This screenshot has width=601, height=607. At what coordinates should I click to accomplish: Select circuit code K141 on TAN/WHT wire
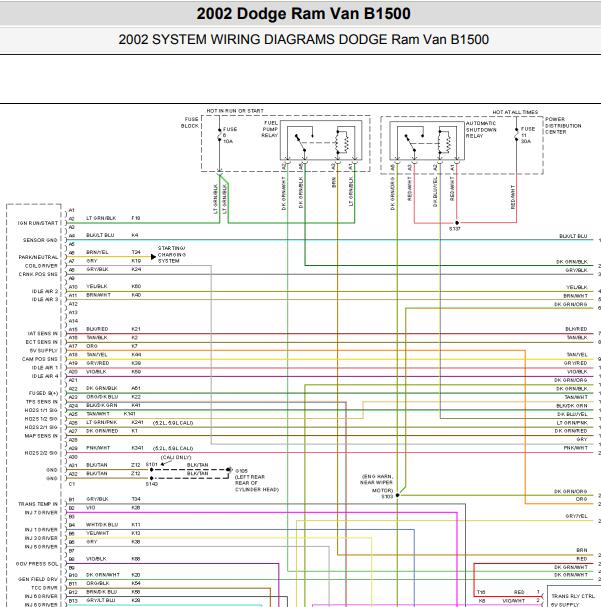point(130,414)
